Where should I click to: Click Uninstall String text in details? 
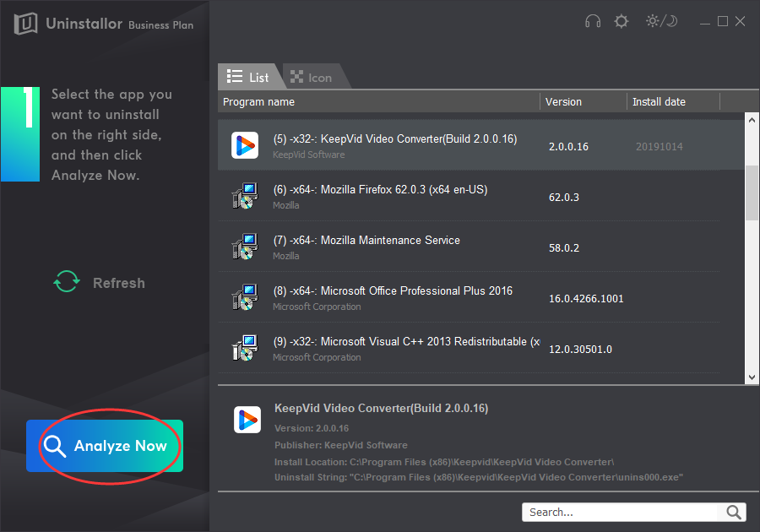tap(479, 477)
